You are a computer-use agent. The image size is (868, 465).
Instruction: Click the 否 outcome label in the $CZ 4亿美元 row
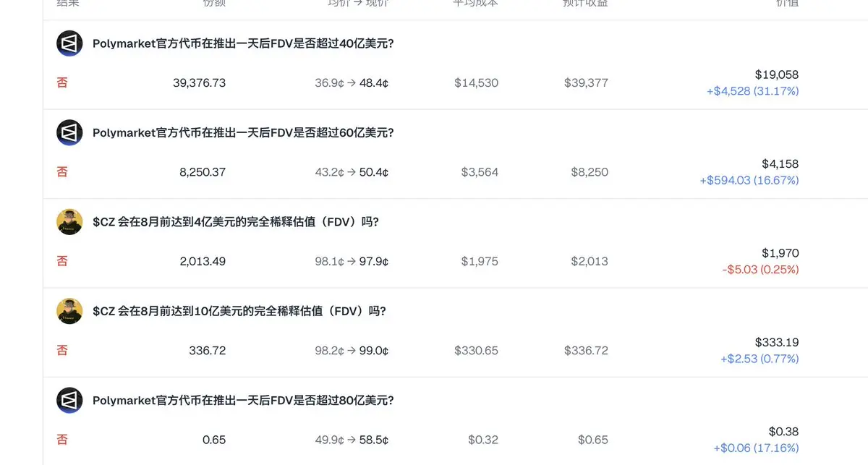[62, 261]
